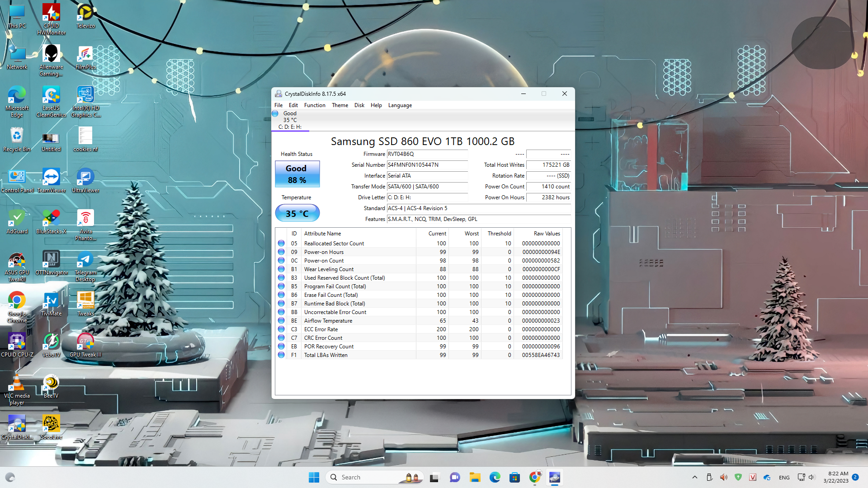Image resolution: width=868 pixels, height=488 pixels.
Task: Select the Telegram Desktop shortcut
Action: click(x=85, y=267)
